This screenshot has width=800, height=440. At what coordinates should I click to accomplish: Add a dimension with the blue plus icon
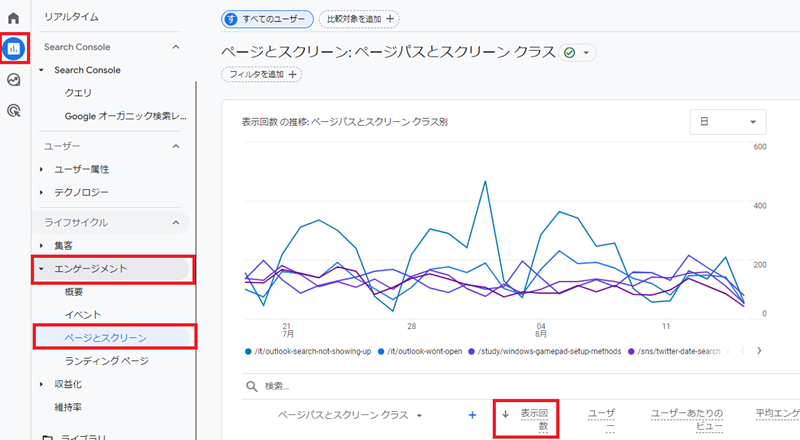[x=472, y=415]
